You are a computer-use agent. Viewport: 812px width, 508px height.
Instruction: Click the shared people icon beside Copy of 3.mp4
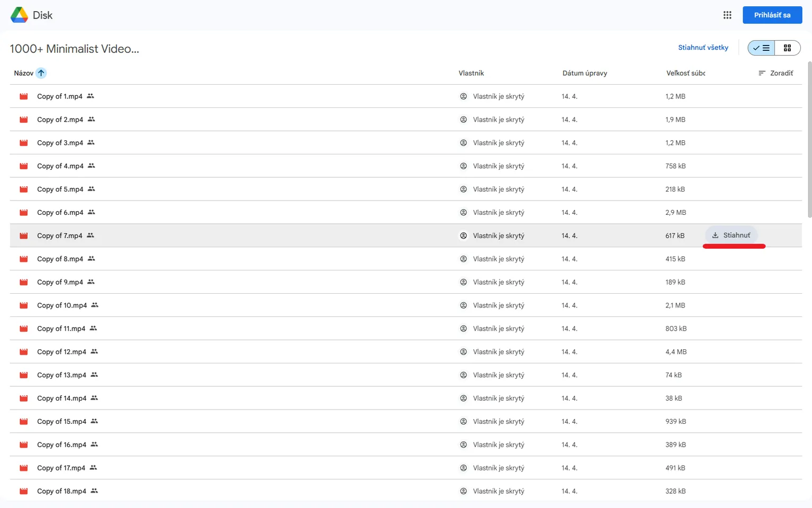click(x=91, y=143)
